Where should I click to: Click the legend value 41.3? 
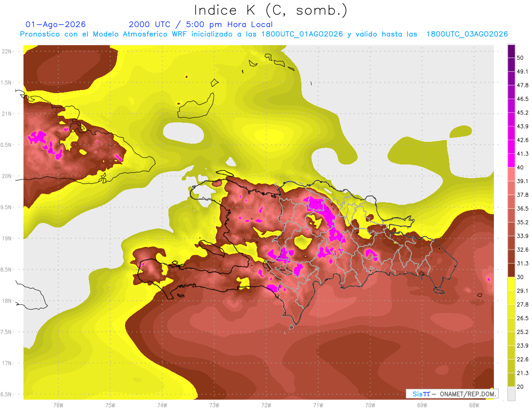click(523, 154)
